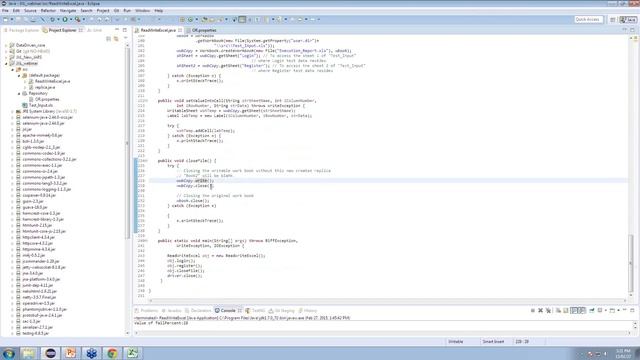640x360 pixels.
Task: Open the Source menu
Action: click(x=30, y=11)
